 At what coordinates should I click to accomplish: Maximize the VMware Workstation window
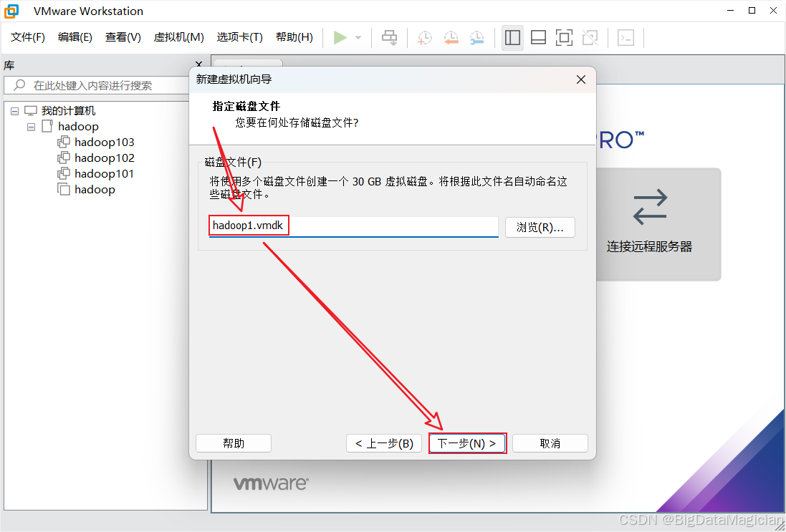coord(752,11)
